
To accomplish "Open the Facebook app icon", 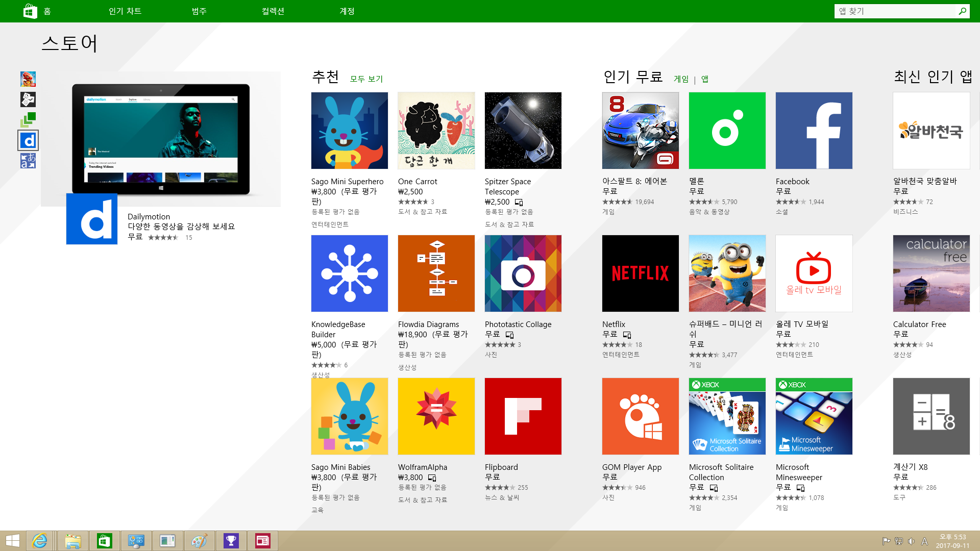I will [x=814, y=131].
